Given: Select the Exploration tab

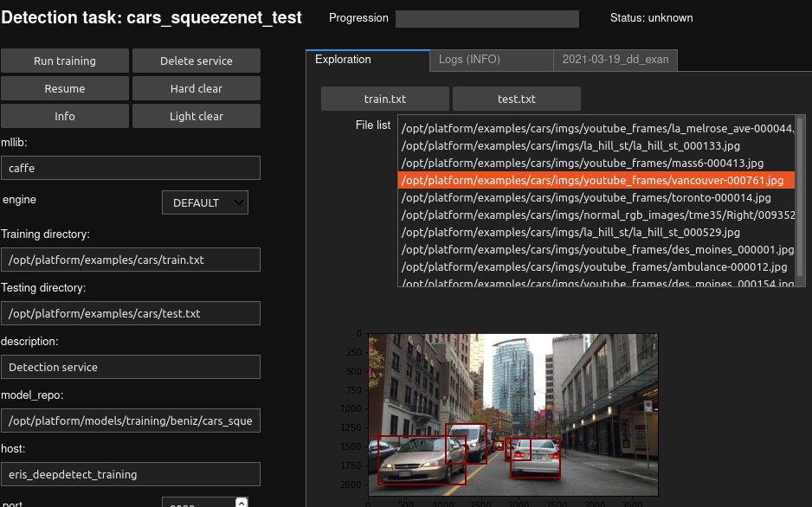Looking at the screenshot, I should pyautogui.click(x=343, y=60).
